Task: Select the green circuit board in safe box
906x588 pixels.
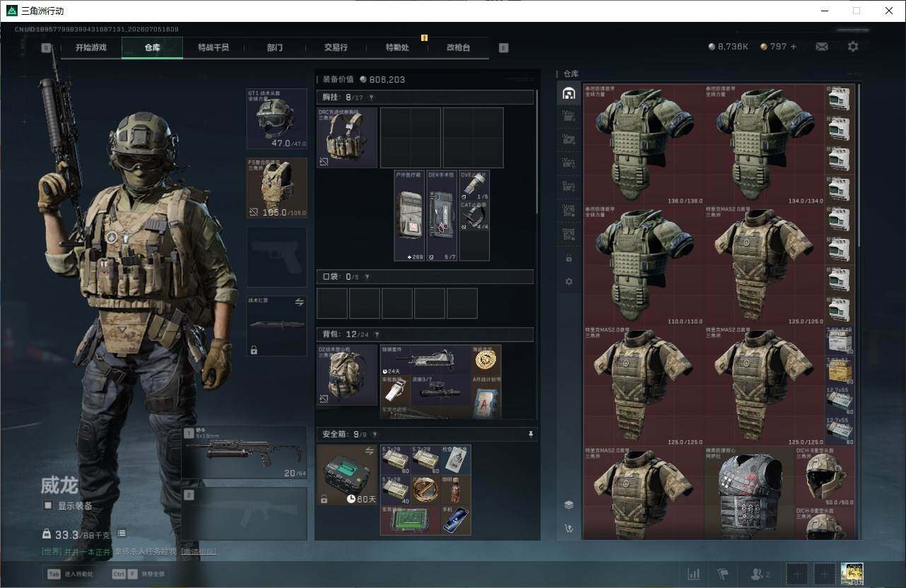Action: coord(411,520)
